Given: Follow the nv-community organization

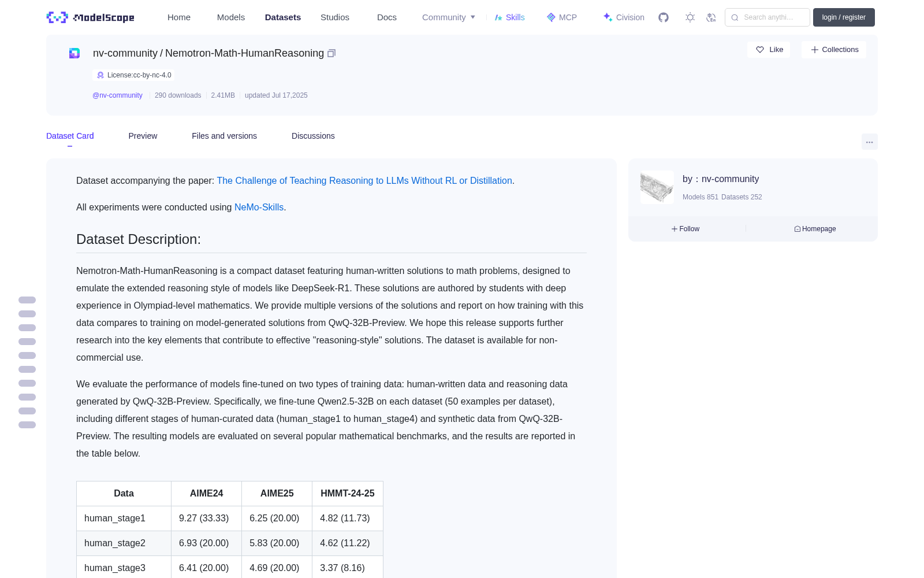Looking at the screenshot, I should [x=685, y=229].
